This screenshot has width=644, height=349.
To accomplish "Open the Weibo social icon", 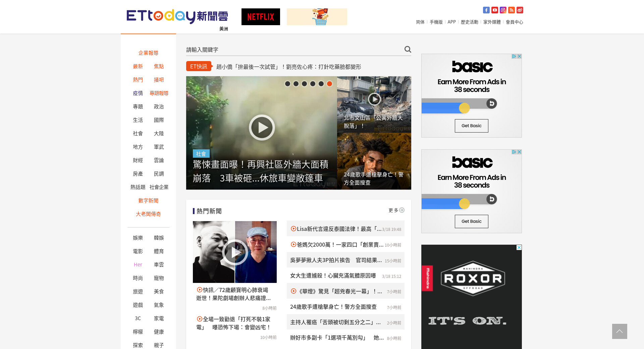I will 520,10.
